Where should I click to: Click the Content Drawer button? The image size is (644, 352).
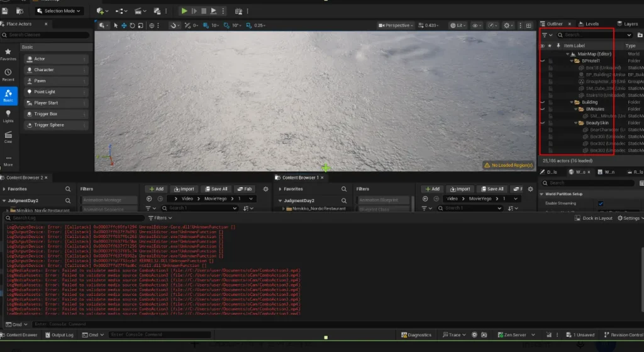tap(19, 335)
